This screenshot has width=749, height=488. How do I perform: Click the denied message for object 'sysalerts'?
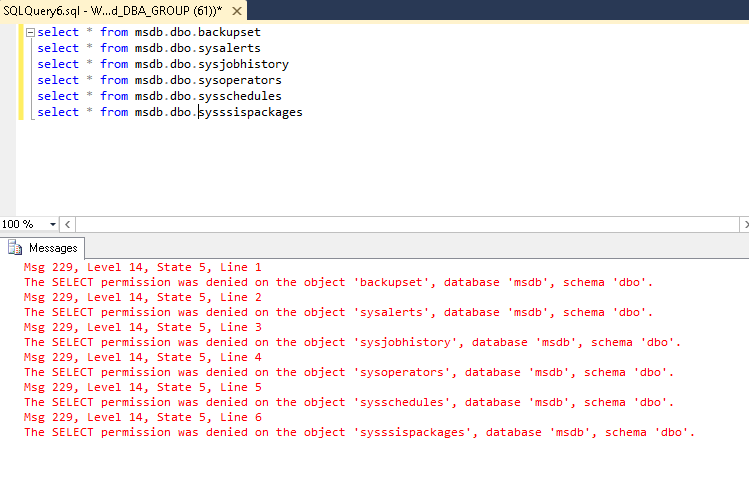click(x=338, y=312)
